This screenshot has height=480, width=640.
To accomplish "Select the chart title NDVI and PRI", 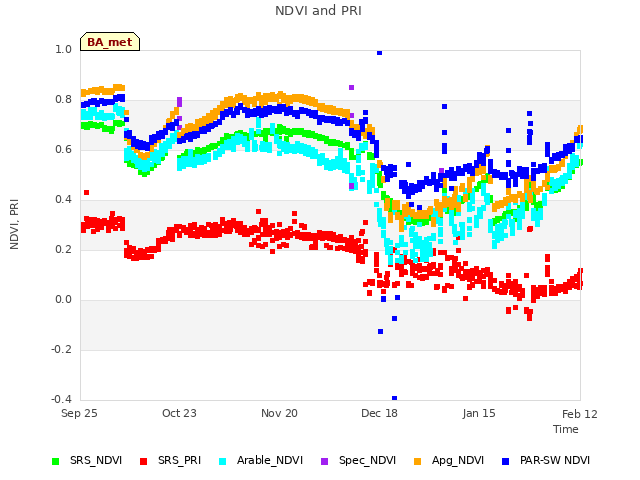I will (x=318, y=11).
